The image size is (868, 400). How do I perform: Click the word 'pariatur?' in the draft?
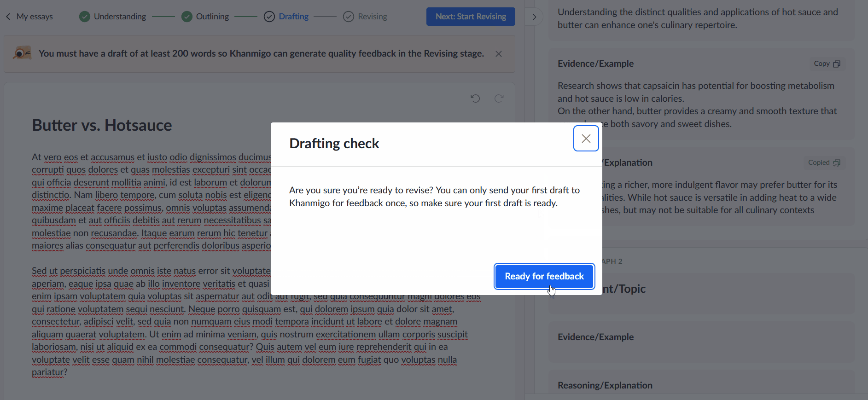50,372
